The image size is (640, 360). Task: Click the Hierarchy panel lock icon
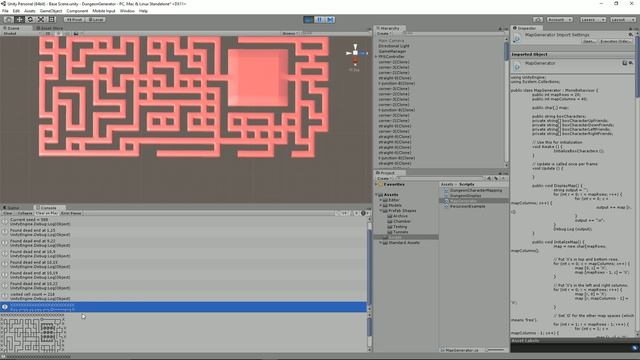pos(500,29)
